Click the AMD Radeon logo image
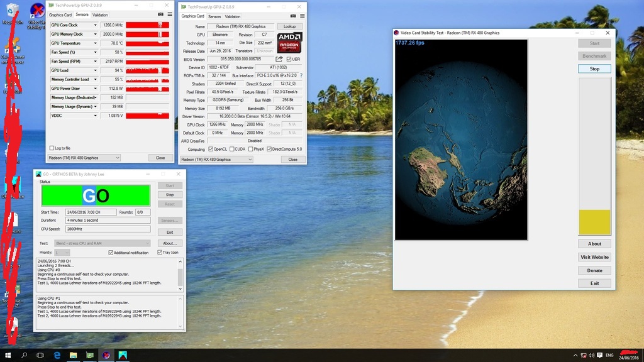Viewport: 644px width, 362px height. pyautogui.click(x=289, y=43)
